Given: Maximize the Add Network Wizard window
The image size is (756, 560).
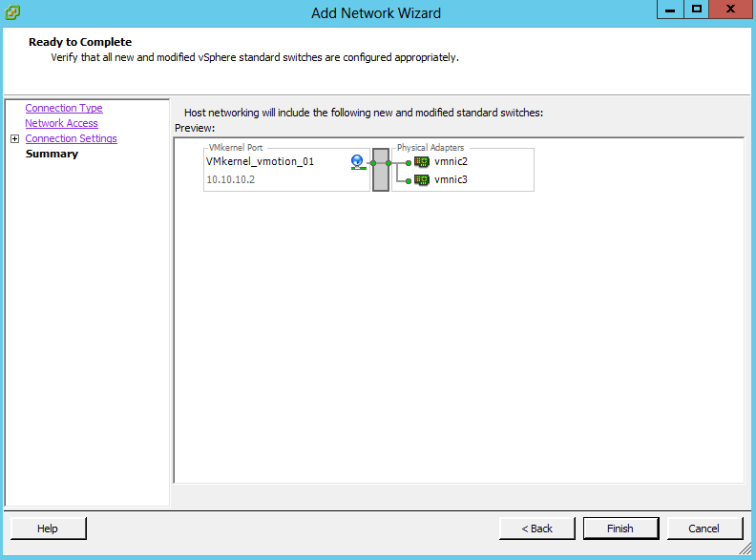Looking at the screenshot, I should pos(697,10).
